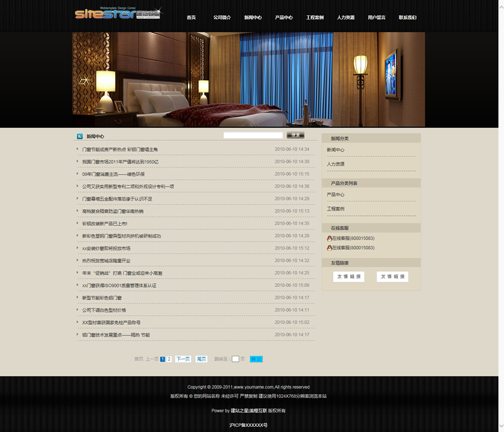Click the second 友情链接 badge
This screenshot has width=504, height=432.
pyautogui.click(x=392, y=277)
